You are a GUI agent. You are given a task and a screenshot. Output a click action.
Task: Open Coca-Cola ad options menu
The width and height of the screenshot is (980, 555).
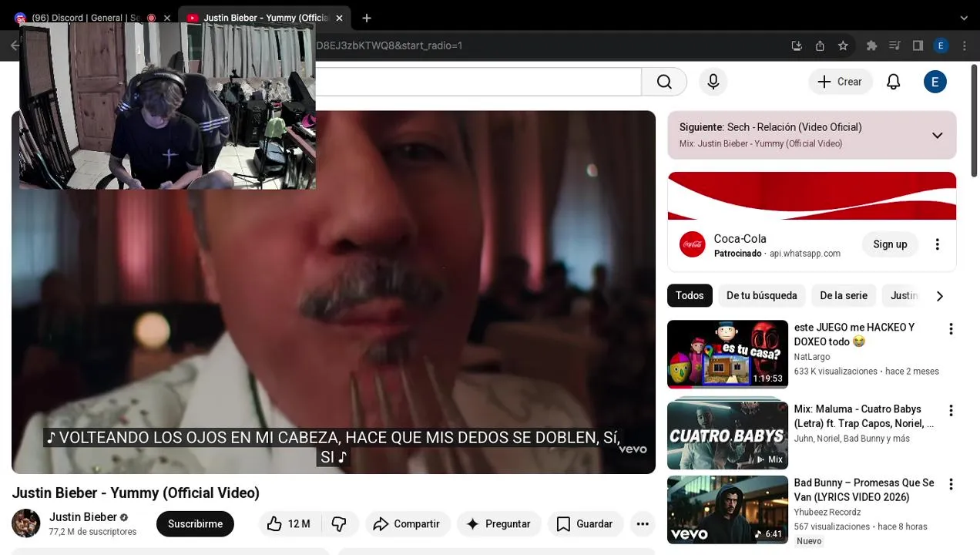[938, 244]
